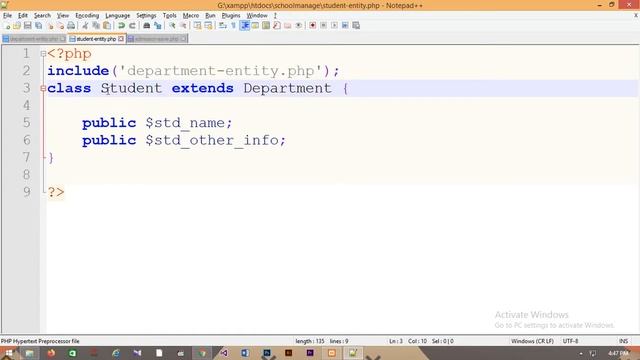Click the Copy toolbar icon
This screenshot has height=360, width=640.
[x=96, y=26]
